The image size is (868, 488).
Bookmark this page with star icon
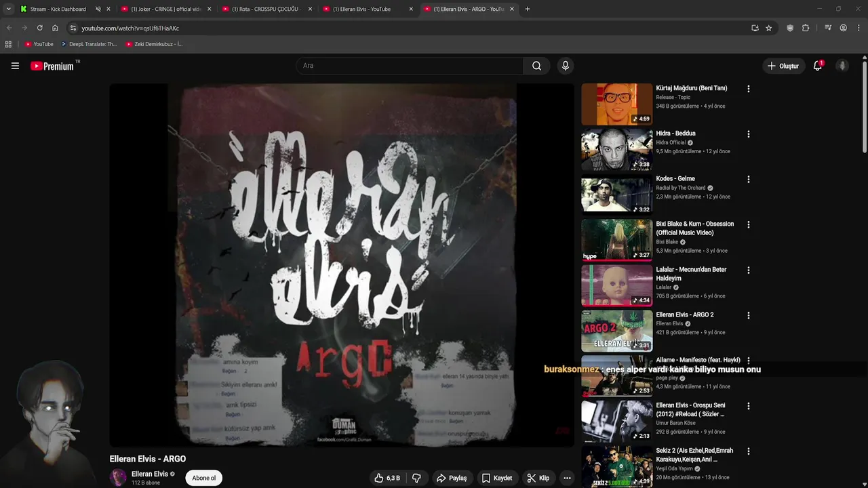pos(768,28)
